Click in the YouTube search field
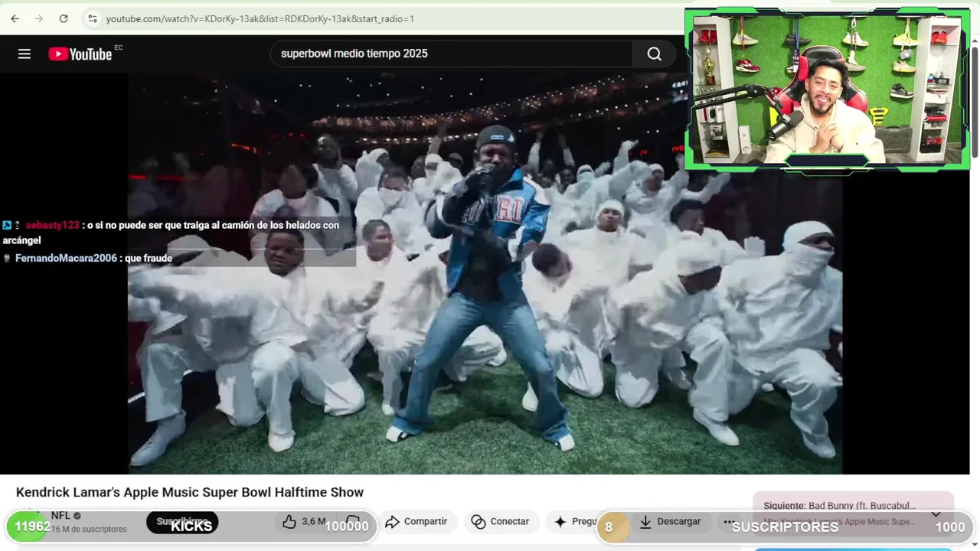Screen dimensions: 980x551 tap(452, 54)
